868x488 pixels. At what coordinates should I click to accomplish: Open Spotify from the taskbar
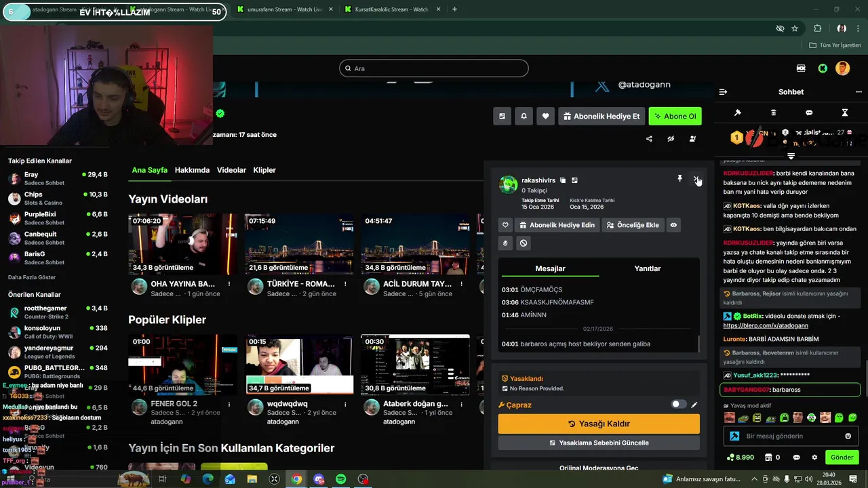click(341, 479)
